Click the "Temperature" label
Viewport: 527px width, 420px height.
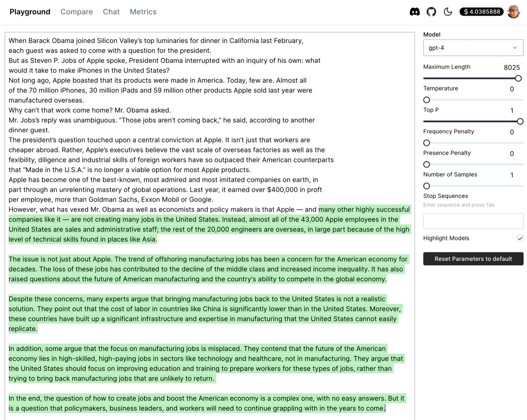(x=441, y=88)
